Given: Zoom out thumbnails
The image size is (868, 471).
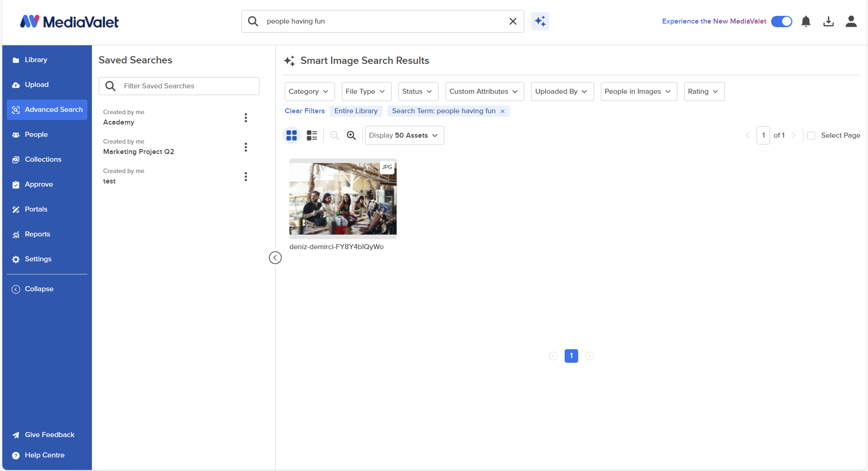Looking at the screenshot, I should point(335,135).
